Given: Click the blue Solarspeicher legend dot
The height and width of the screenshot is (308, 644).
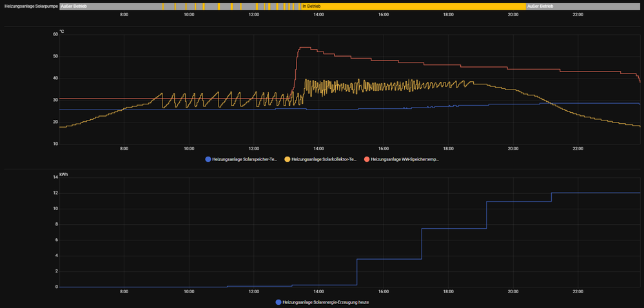Looking at the screenshot, I should 208,159.
